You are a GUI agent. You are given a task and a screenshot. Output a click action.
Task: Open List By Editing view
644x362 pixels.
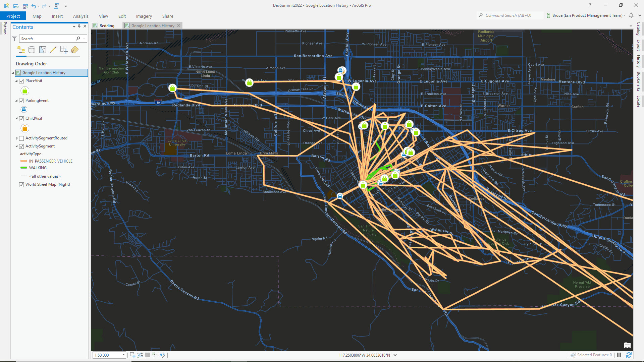click(x=53, y=50)
